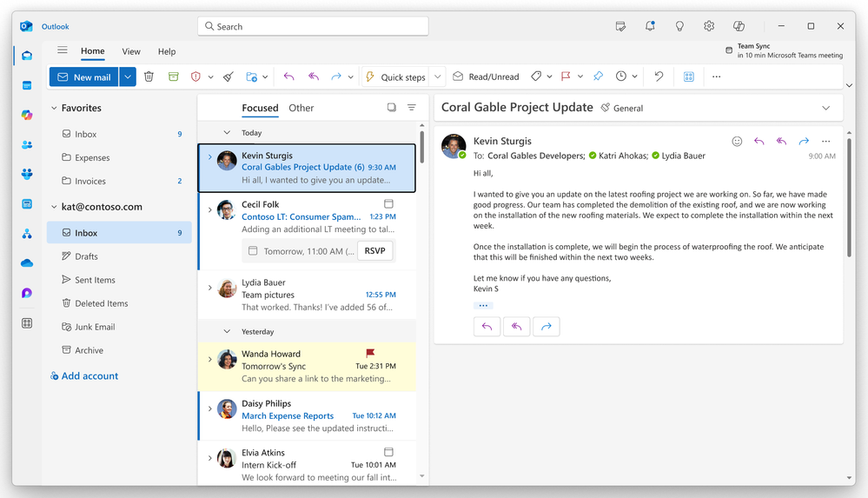Screen dimensions: 868x498
Task: Toggle the red flag on Wanda Howard email
Action: click(370, 353)
